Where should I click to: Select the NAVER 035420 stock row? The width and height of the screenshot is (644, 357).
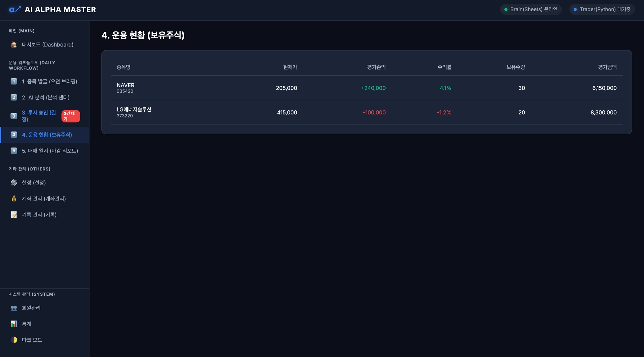[x=366, y=88]
